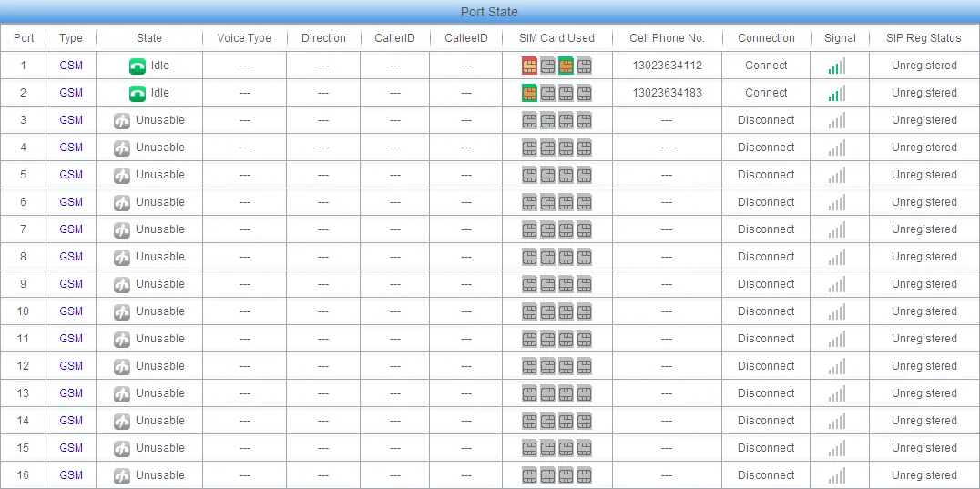The width and height of the screenshot is (980, 489).
Task: Click Unregistered status for port 14
Action: click(924, 421)
